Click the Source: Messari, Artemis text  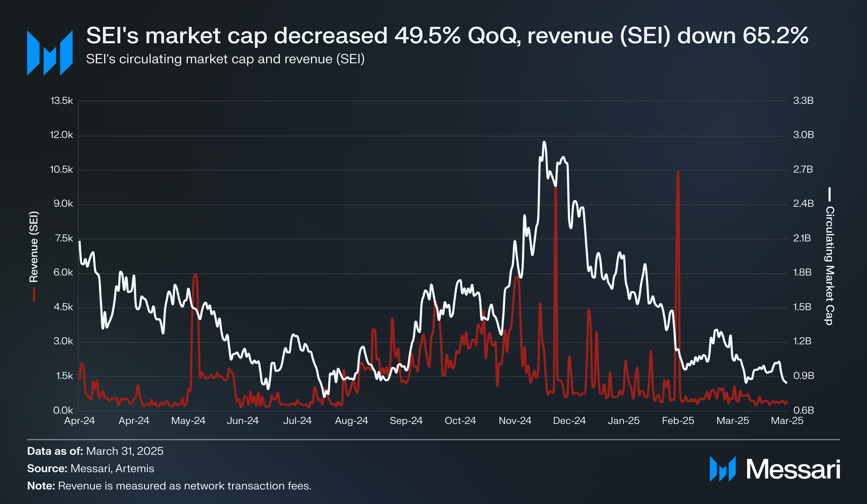coord(91,468)
